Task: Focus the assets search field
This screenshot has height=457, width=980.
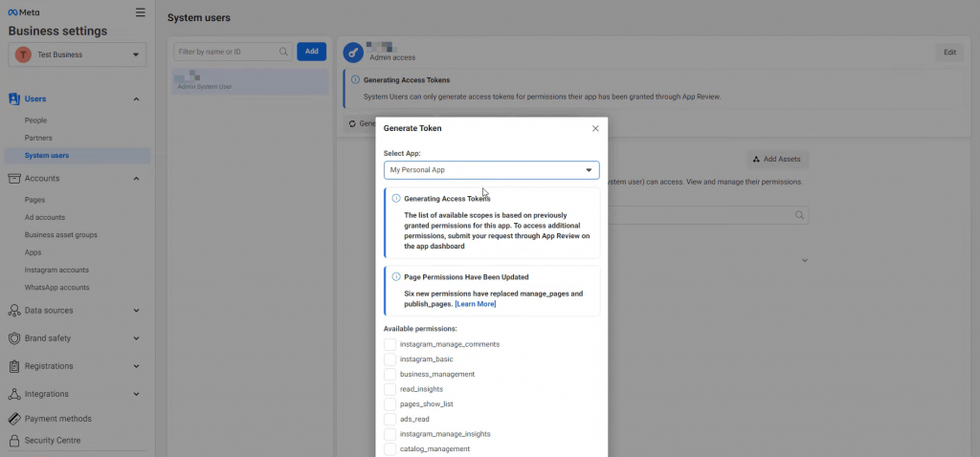Action: click(x=708, y=215)
